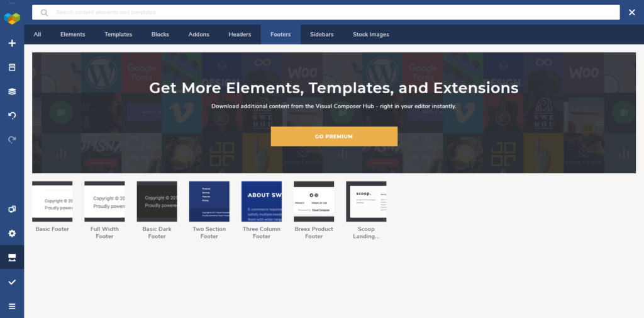Open Add Element plus icon
644x318 pixels.
(x=12, y=43)
